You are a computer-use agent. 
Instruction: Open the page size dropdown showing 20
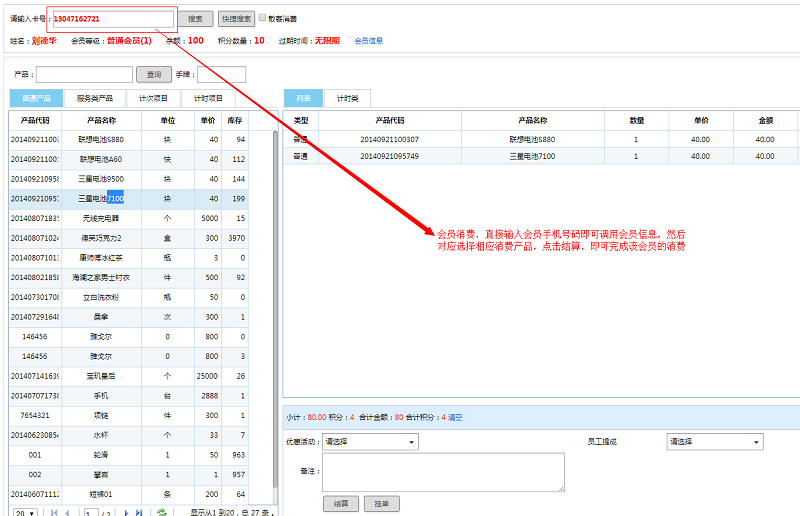25,512
